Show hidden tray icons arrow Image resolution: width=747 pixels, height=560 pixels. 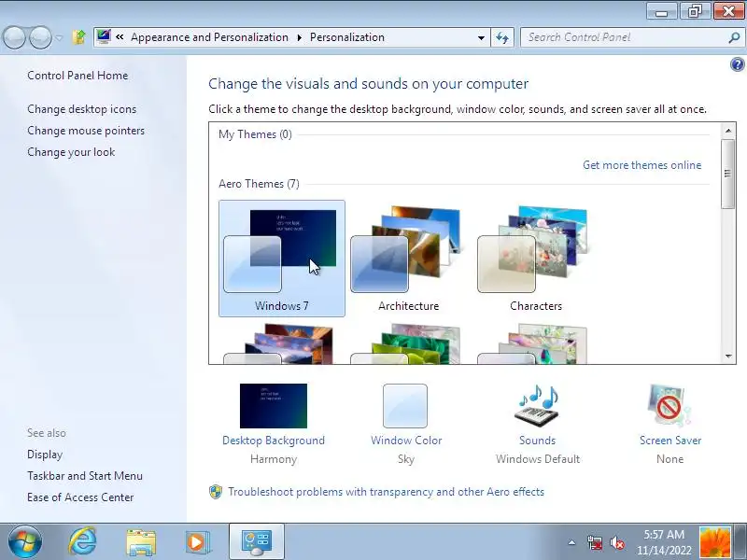[571, 542]
